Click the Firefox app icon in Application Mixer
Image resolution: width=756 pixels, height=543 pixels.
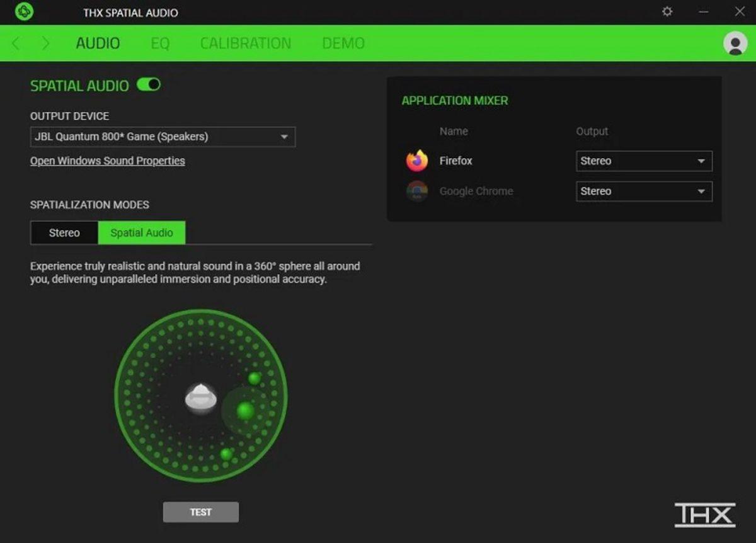point(418,161)
